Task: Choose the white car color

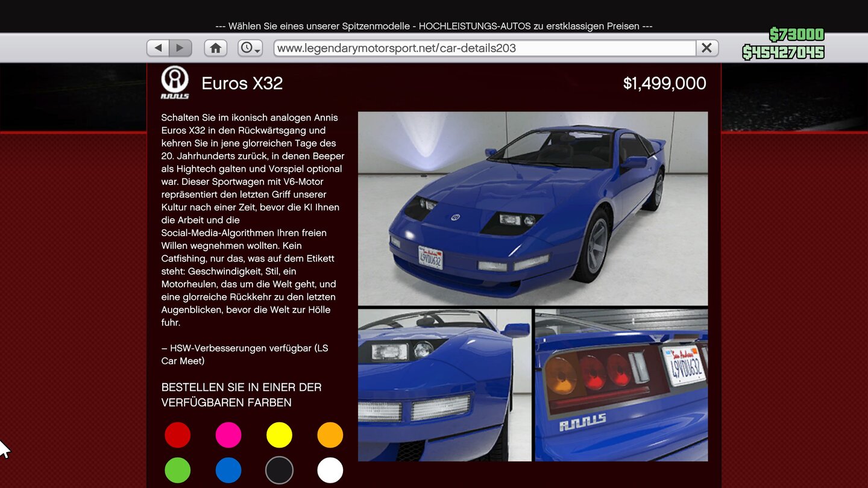Action: (x=330, y=471)
